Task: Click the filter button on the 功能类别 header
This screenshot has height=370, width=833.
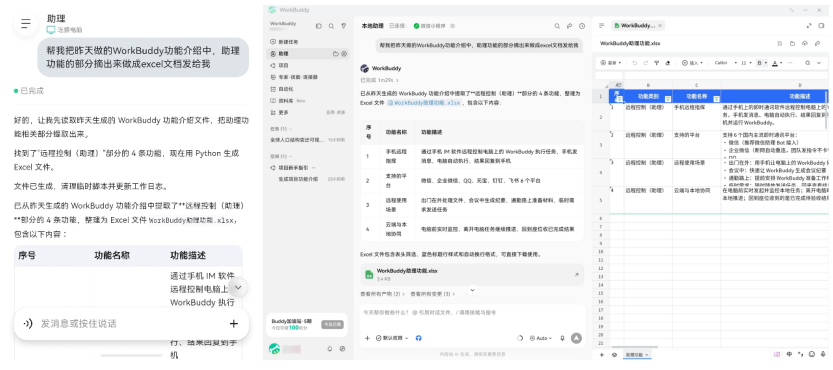Action: click(668, 99)
